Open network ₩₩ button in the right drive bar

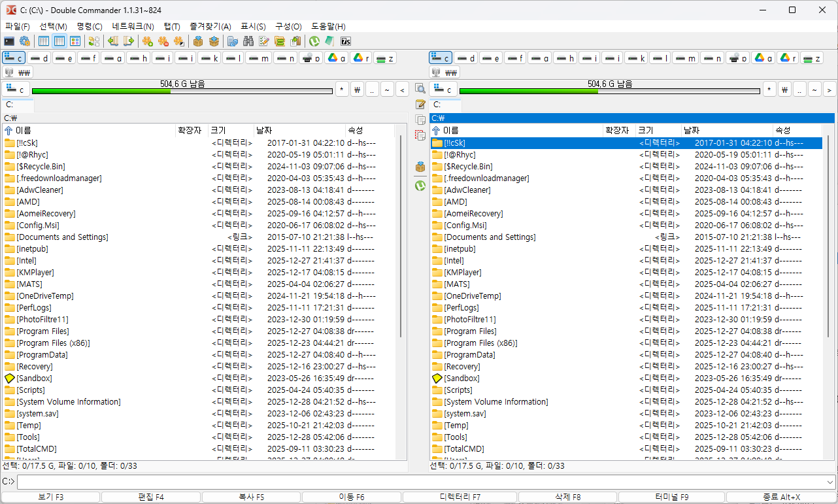tap(444, 72)
